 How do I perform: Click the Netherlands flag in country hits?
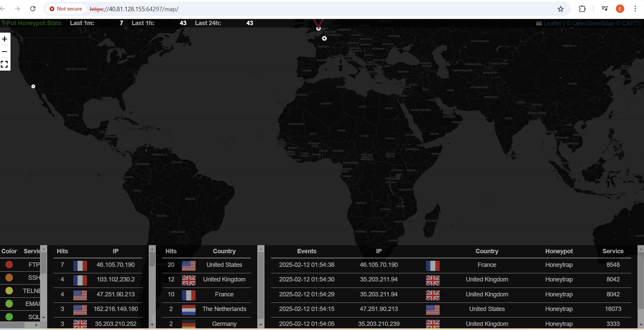[189, 310]
